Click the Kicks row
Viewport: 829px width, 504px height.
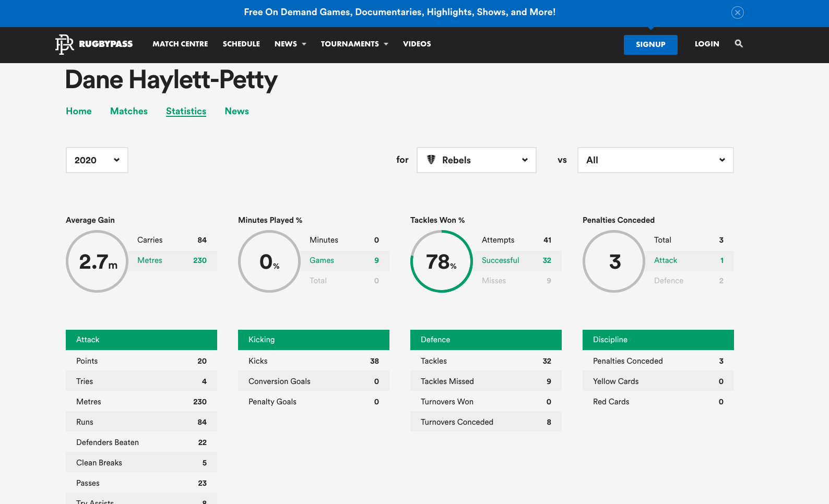coord(314,361)
